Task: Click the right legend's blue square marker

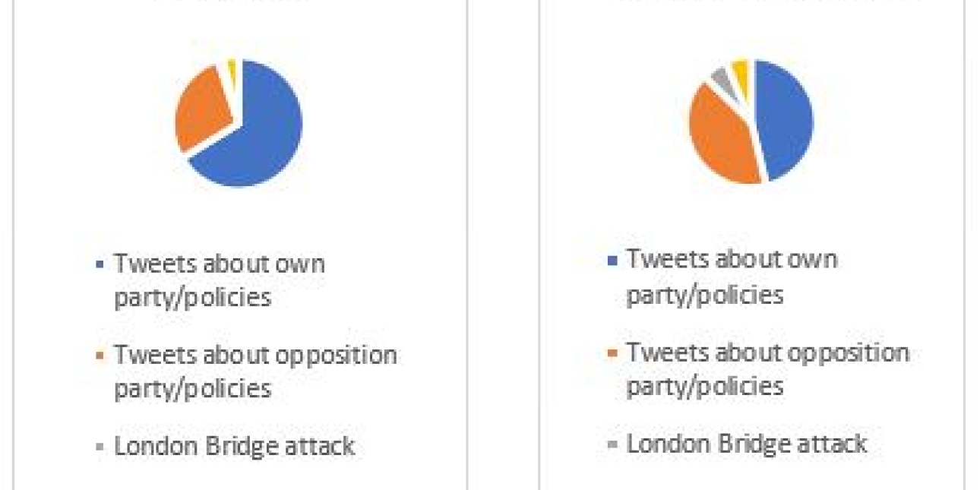Action: click(x=612, y=261)
